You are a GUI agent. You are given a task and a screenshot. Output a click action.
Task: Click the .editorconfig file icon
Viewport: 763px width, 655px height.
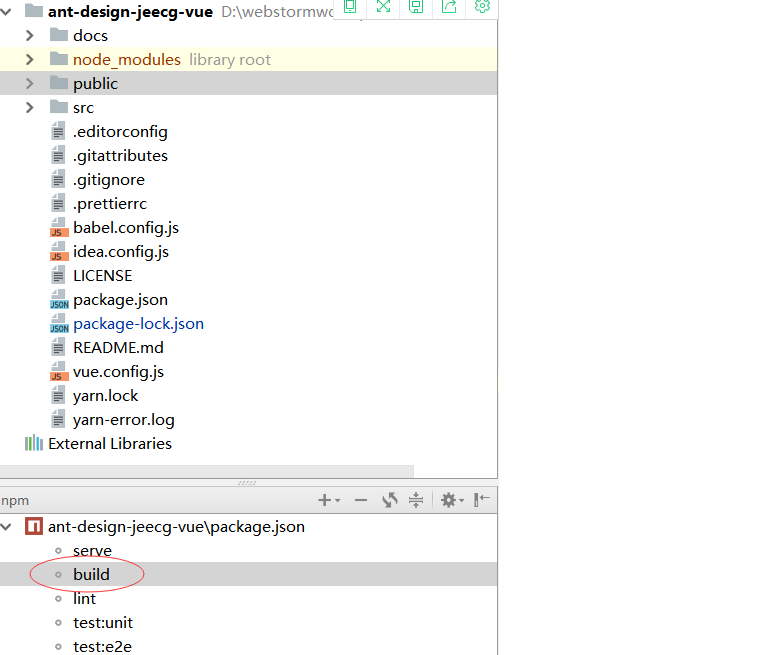58,131
